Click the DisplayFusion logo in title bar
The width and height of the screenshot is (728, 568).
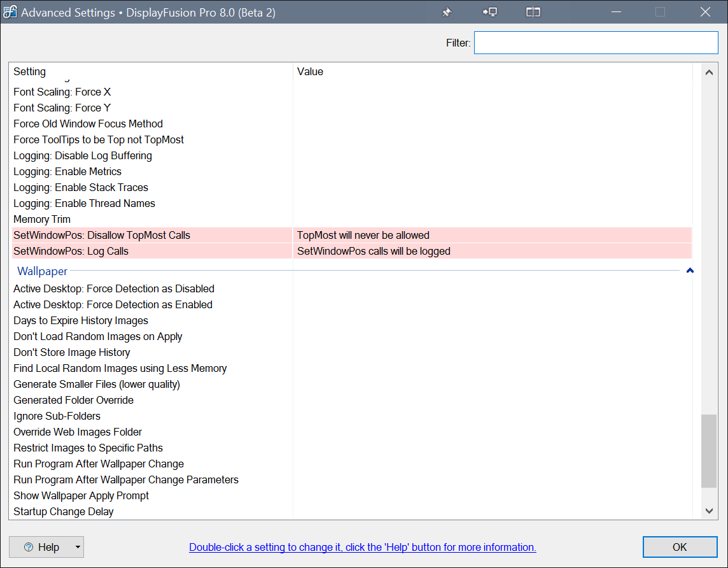[x=11, y=12]
